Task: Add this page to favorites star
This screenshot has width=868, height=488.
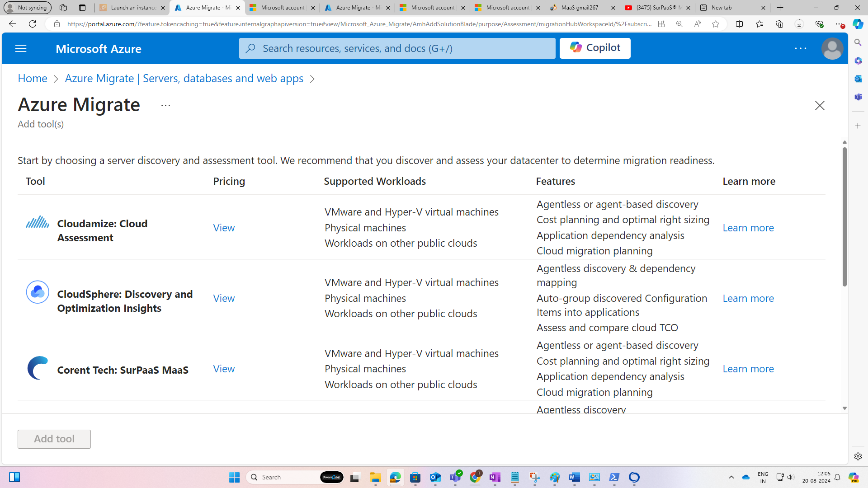Action: pyautogui.click(x=715, y=24)
